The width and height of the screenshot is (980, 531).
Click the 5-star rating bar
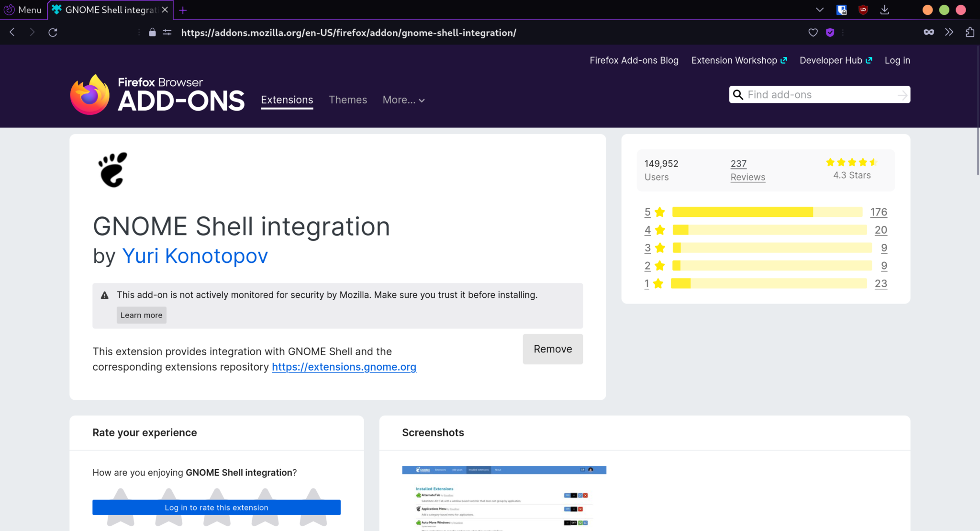click(767, 212)
